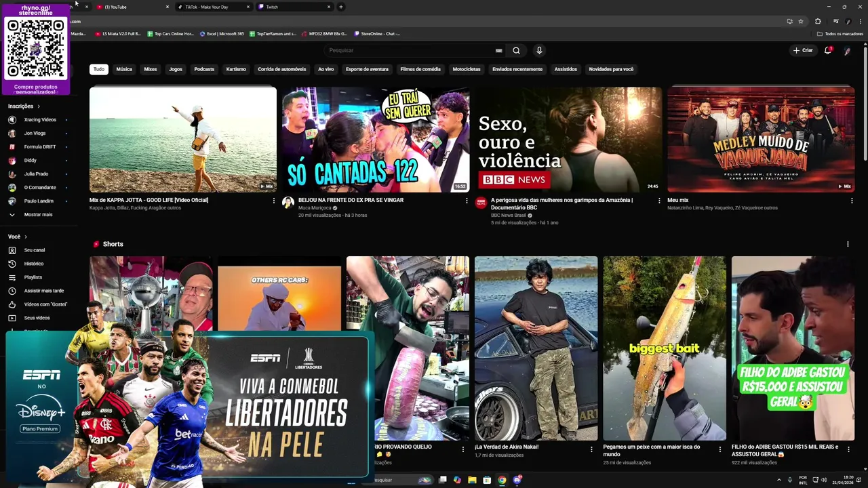The width and height of the screenshot is (868, 488).
Task: Open the on-screen keyboard in search box
Action: [498, 50]
